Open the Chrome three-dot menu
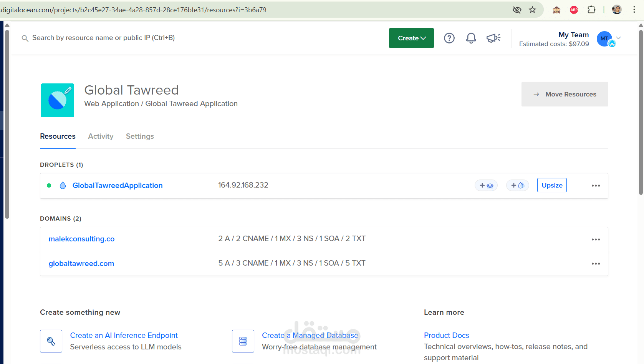644x364 pixels. coord(634,10)
